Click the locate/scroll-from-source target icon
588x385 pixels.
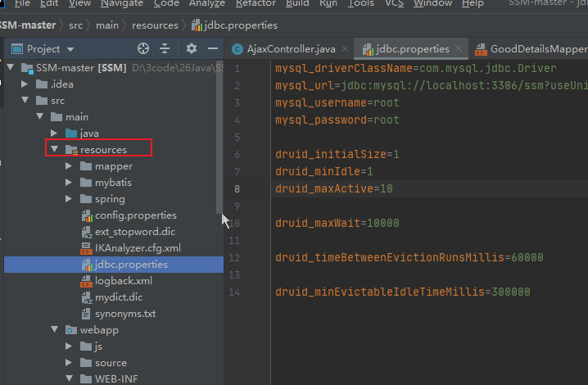click(143, 48)
